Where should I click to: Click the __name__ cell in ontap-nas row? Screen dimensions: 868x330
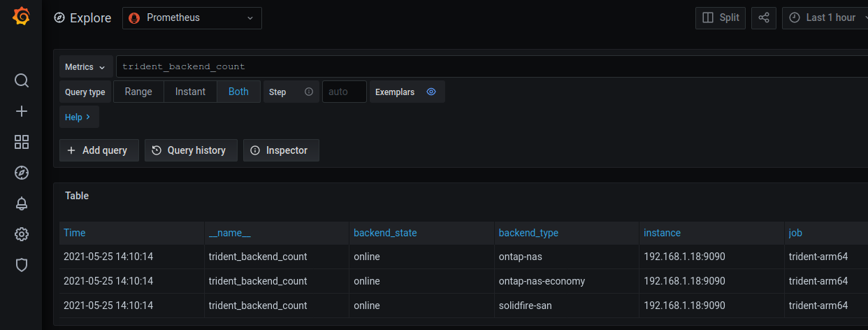click(x=277, y=257)
